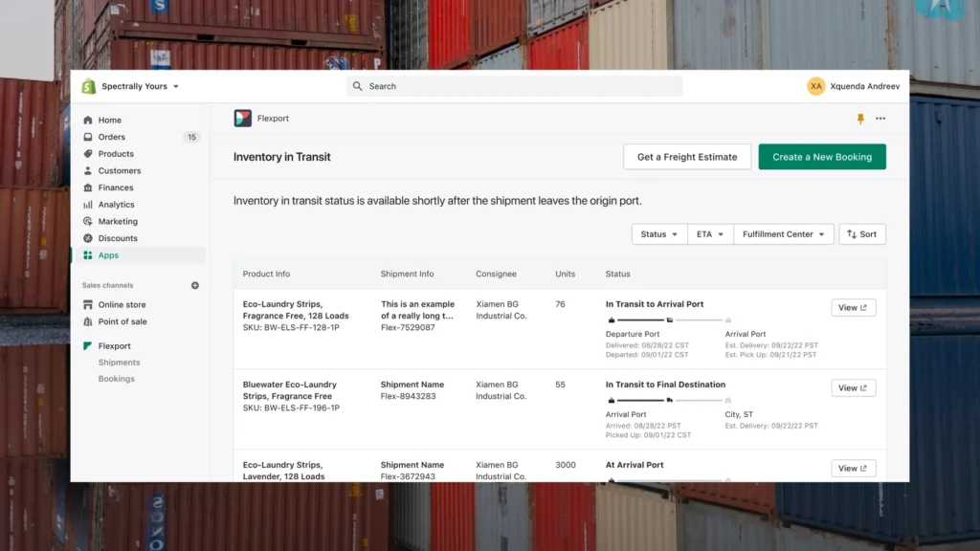Open the Home section in the sidebar
Screen dimensions: 980x551
coord(111,120)
